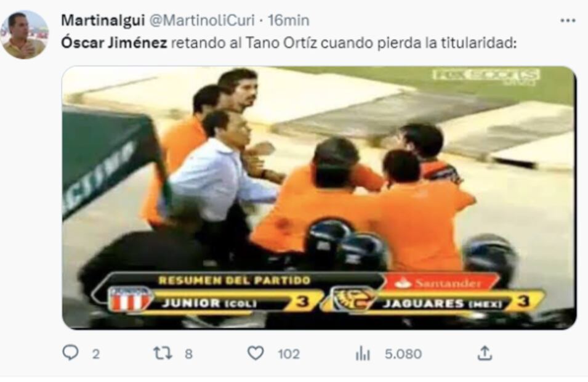This screenshot has width=588, height=382.
Task: Click the @MartinoliCuri handle
Action: 202,20
